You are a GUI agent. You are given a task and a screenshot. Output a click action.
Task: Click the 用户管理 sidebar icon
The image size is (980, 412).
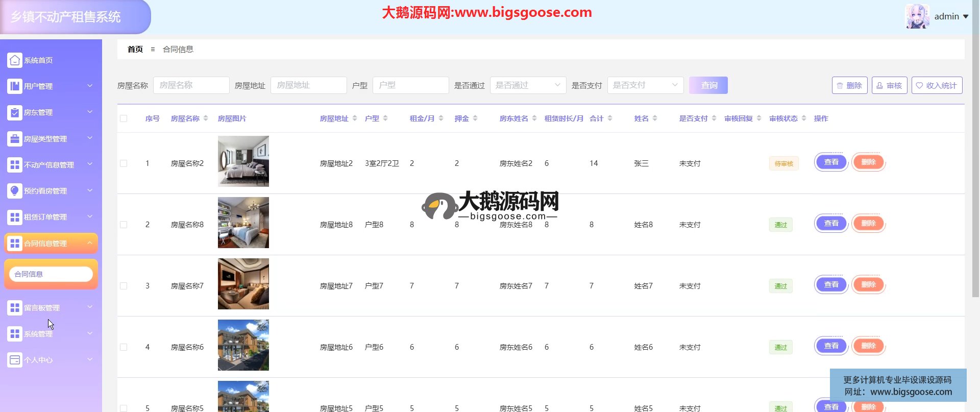tap(15, 86)
